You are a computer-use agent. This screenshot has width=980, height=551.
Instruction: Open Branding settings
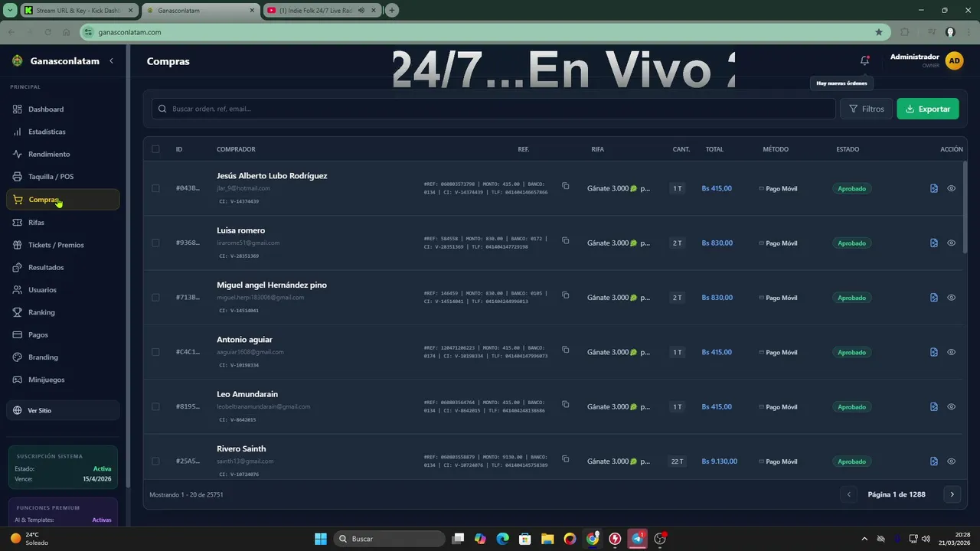click(x=63, y=357)
